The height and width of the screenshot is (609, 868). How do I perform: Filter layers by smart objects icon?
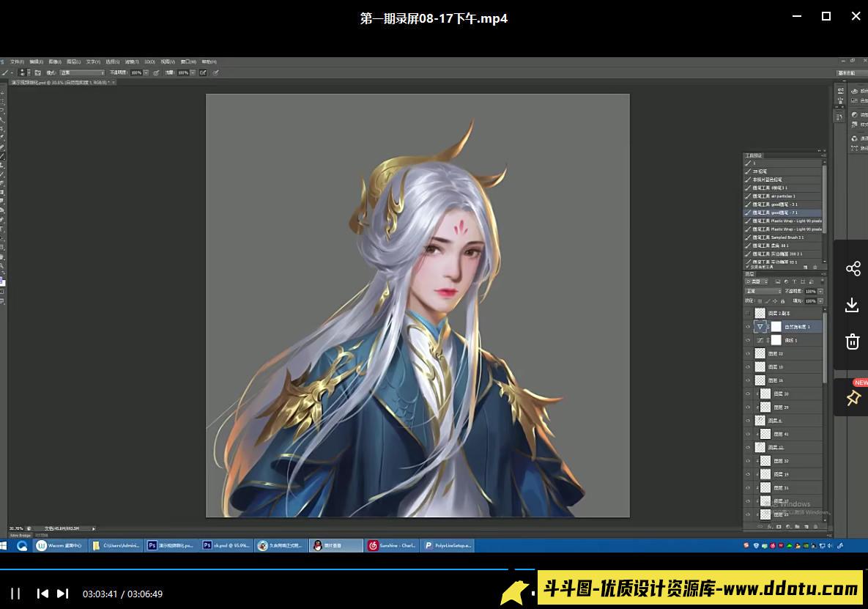pos(811,282)
